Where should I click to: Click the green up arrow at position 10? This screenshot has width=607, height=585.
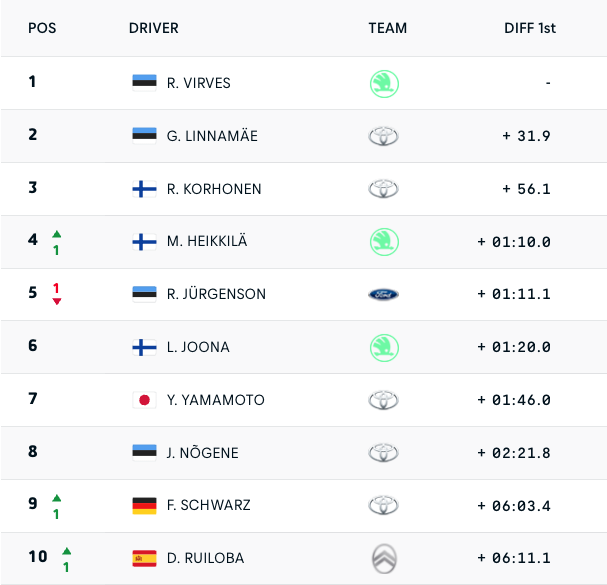pyautogui.click(x=66, y=550)
